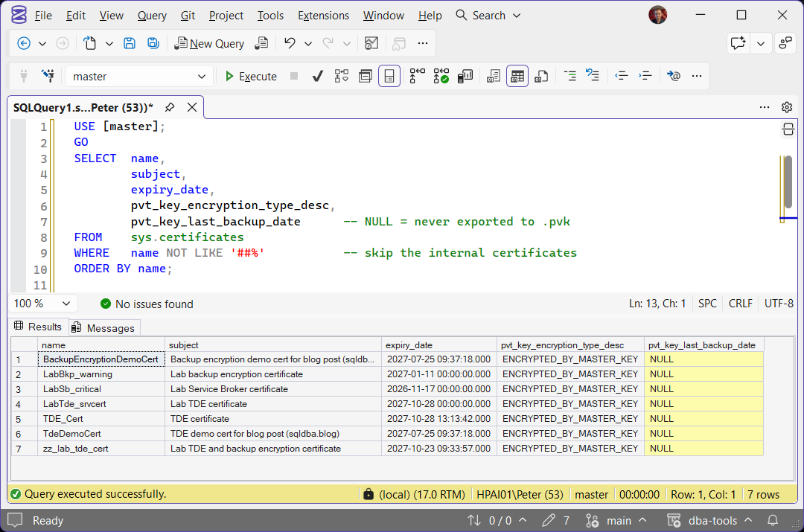The height and width of the screenshot is (532, 804).
Task: Open the master database dropdown
Action: [x=138, y=77]
